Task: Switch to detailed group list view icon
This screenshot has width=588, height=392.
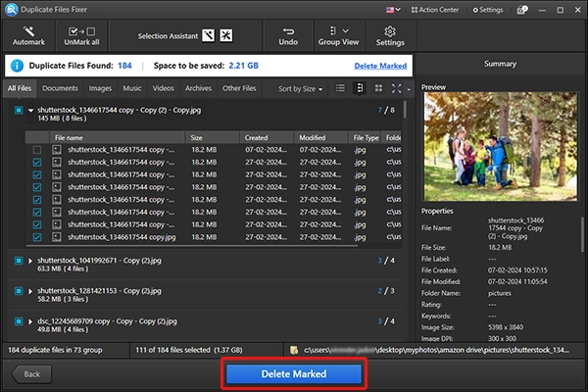Action: (x=360, y=88)
